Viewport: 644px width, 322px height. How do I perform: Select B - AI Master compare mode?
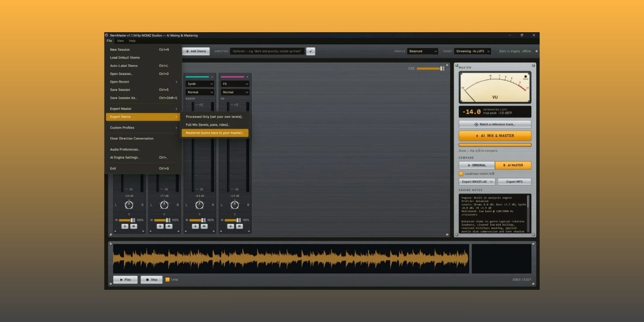(x=513, y=165)
